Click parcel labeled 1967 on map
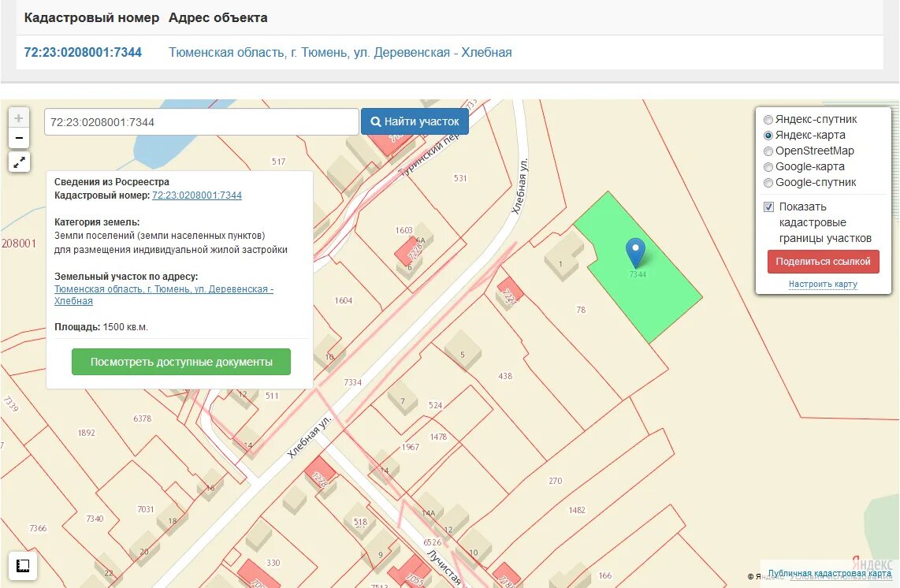900x588 pixels. (x=410, y=447)
